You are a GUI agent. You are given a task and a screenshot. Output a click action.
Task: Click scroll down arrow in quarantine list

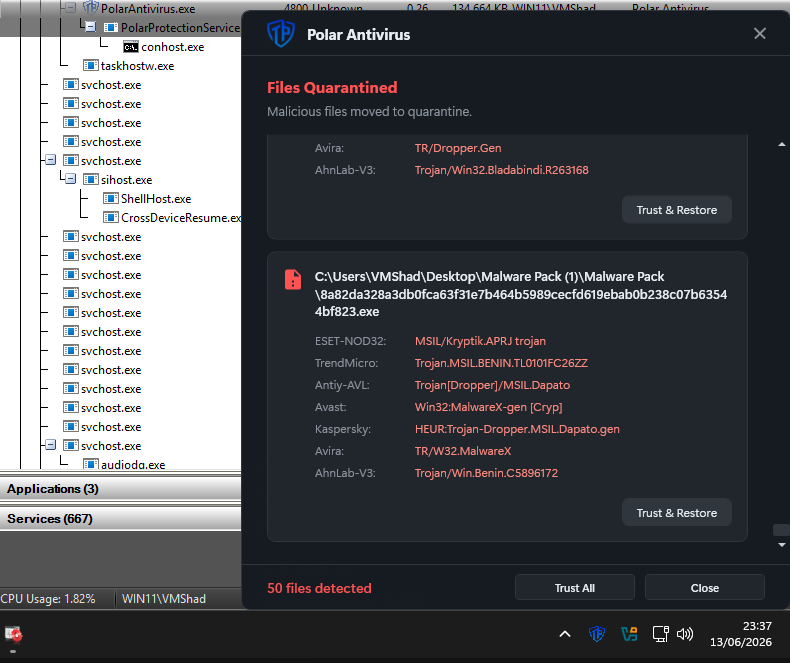[781, 545]
